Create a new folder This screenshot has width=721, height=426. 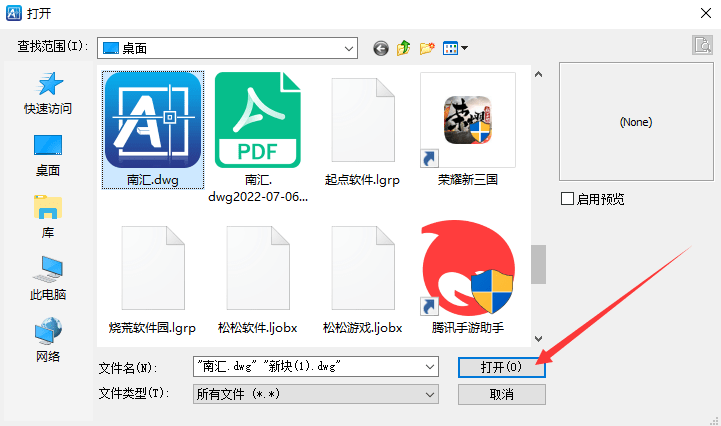427,48
